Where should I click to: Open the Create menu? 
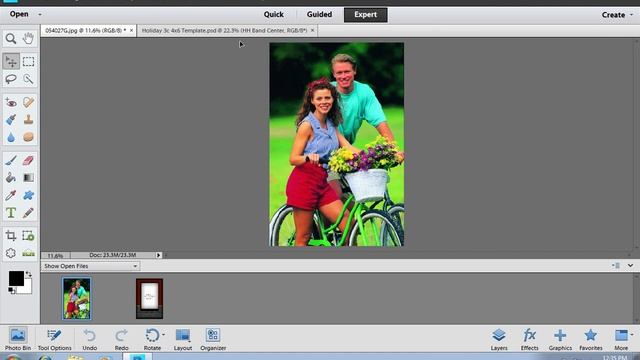617,15
